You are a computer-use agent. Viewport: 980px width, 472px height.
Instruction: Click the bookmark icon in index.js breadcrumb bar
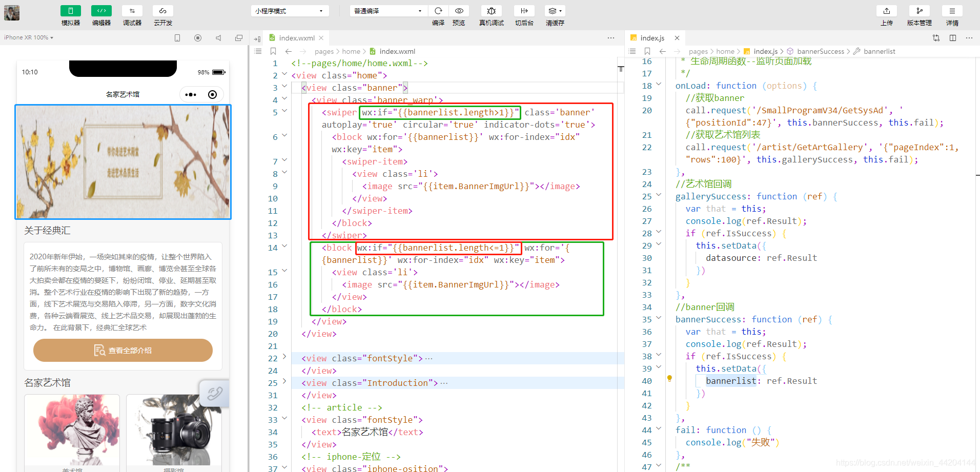647,51
